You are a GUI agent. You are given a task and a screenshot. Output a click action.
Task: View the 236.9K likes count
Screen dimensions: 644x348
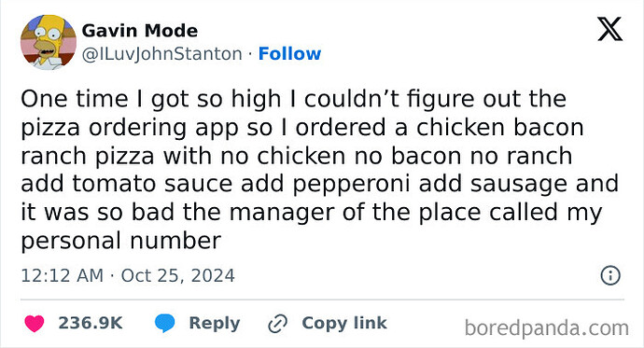click(x=91, y=323)
